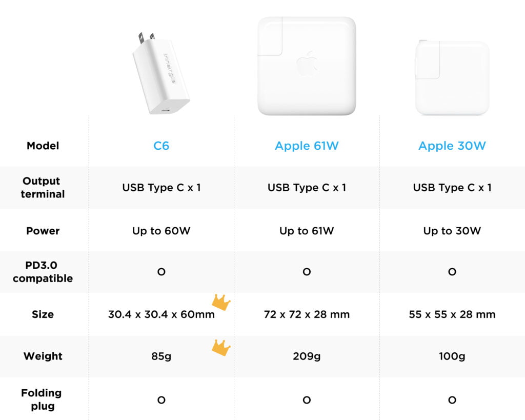Click the Apple 30W charger image
This screenshot has width=525, height=420.
pos(452,77)
